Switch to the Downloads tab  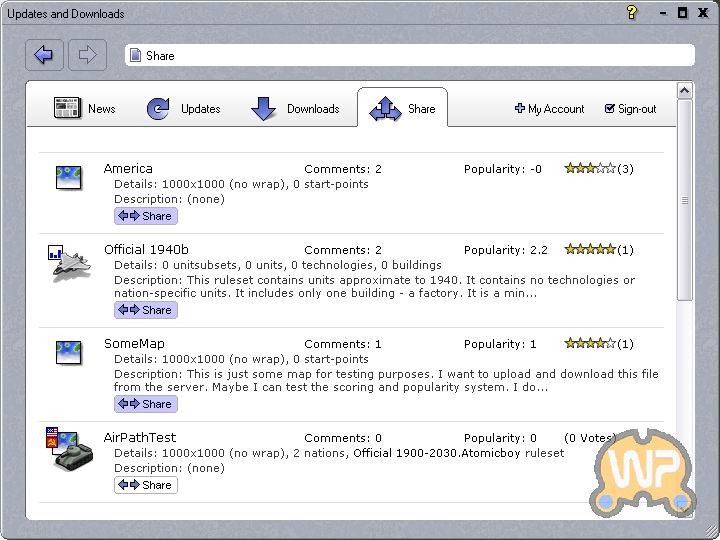tap(295, 109)
